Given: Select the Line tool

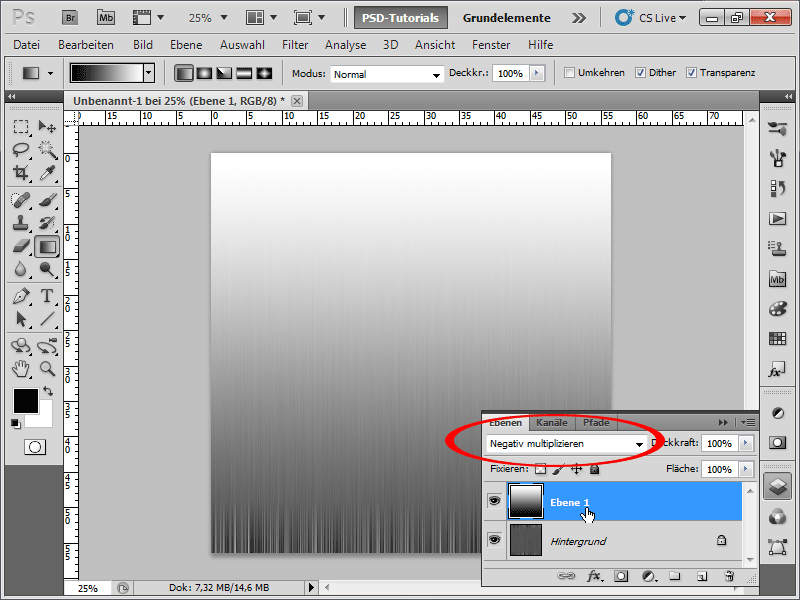Looking at the screenshot, I should [47, 319].
